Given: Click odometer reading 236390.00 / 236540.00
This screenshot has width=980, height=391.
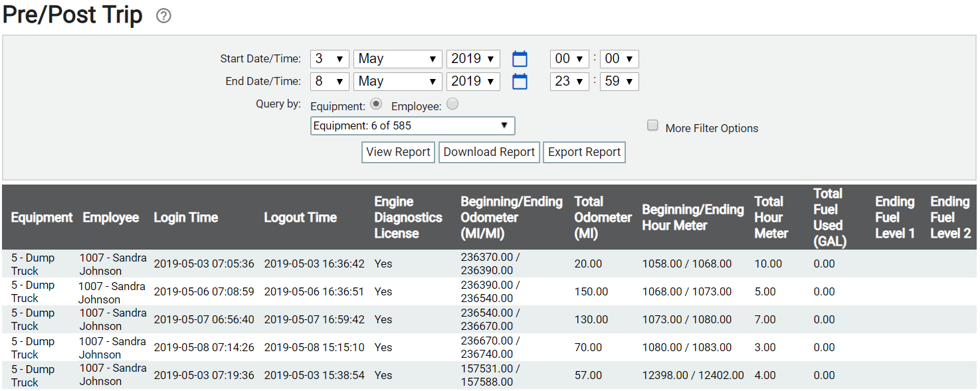Looking at the screenshot, I should pos(490,292).
